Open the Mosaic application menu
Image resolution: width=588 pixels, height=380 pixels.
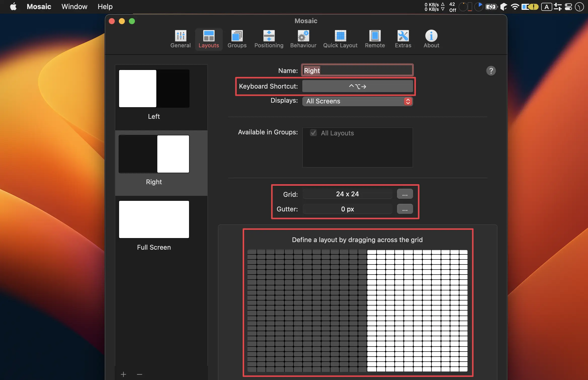[x=39, y=7]
